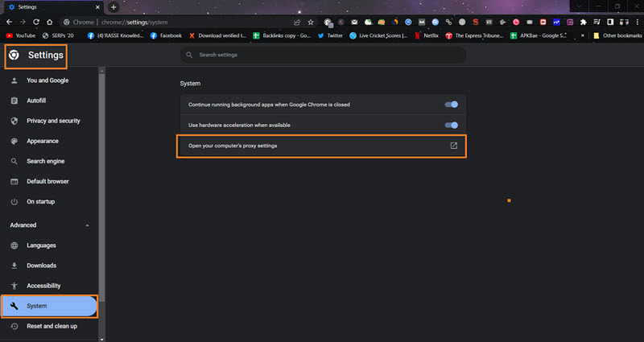Select the System section
Image resolution: width=644 pixels, height=342 pixels.
[49, 306]
